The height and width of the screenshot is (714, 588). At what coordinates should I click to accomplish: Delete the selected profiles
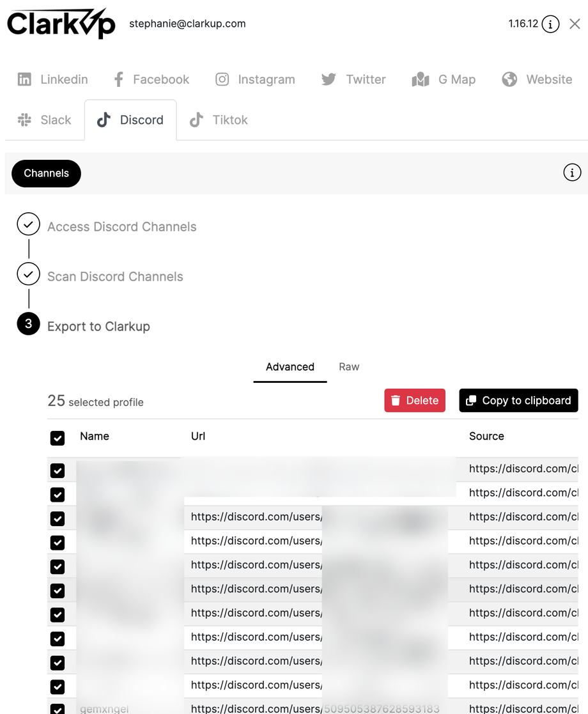tap(415, 400)
